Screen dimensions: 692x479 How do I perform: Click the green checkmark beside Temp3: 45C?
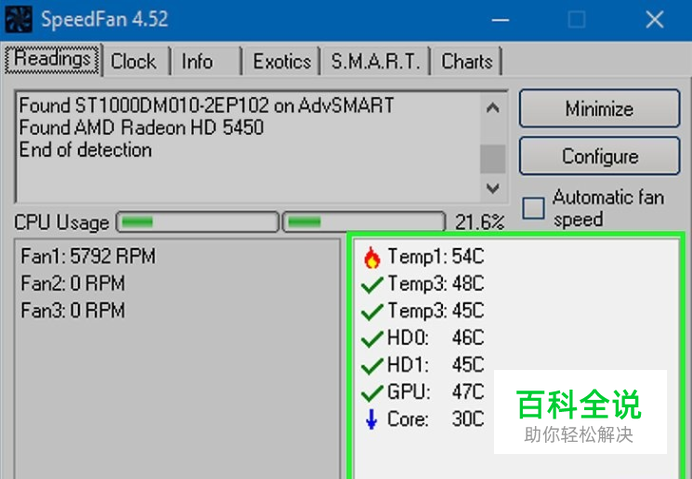[x=372, y=312]
